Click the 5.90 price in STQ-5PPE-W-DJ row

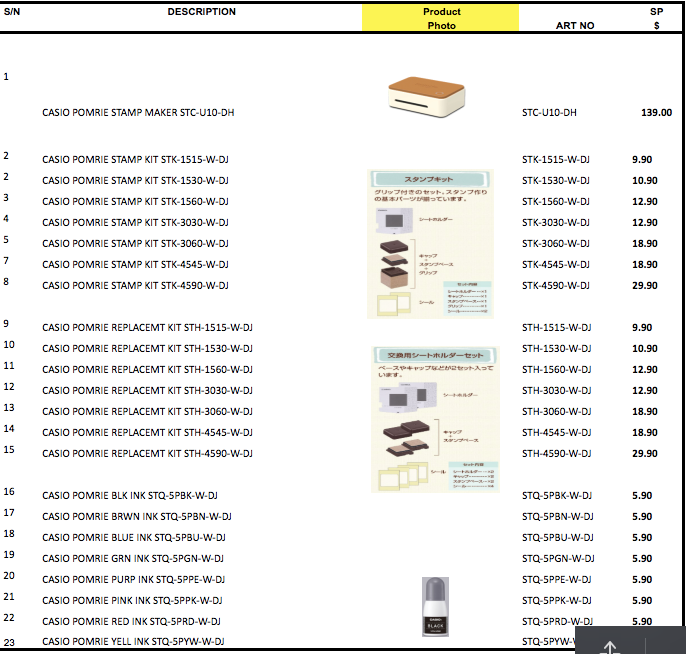tap(642, 579)
